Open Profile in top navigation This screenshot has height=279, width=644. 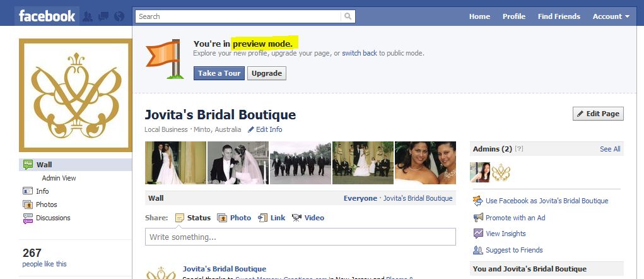(514, 16)
